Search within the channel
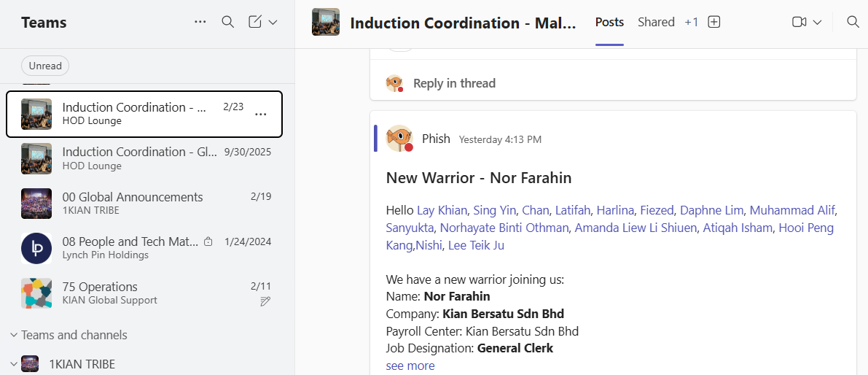This screenshot has height=375, width=868. tap(853, 22)
